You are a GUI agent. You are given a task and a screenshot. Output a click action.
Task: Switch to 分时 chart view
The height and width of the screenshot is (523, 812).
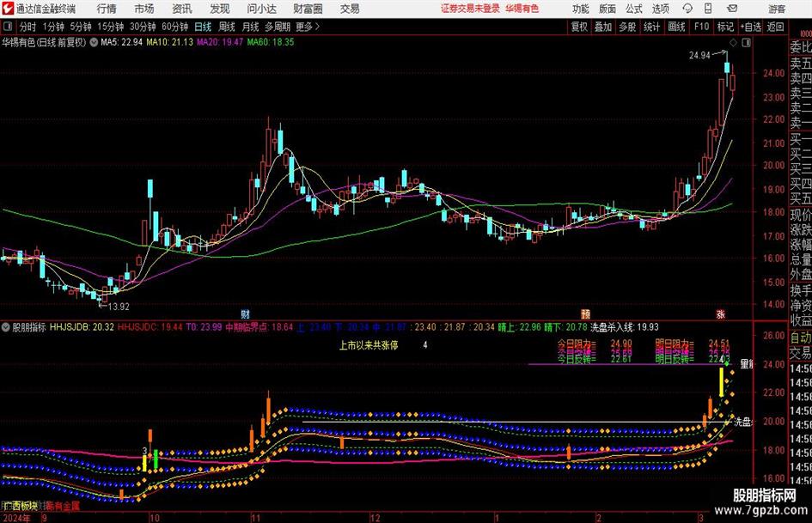27,27
